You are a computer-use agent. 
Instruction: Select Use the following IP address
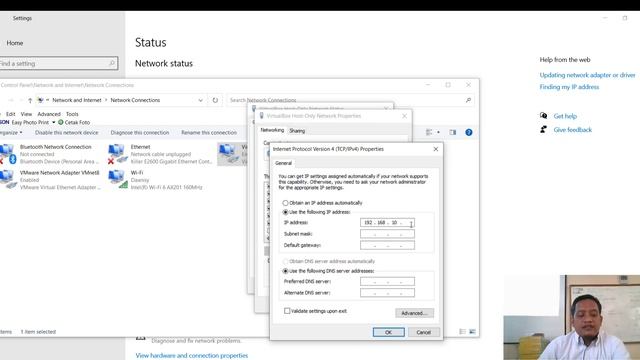point(285,212)
